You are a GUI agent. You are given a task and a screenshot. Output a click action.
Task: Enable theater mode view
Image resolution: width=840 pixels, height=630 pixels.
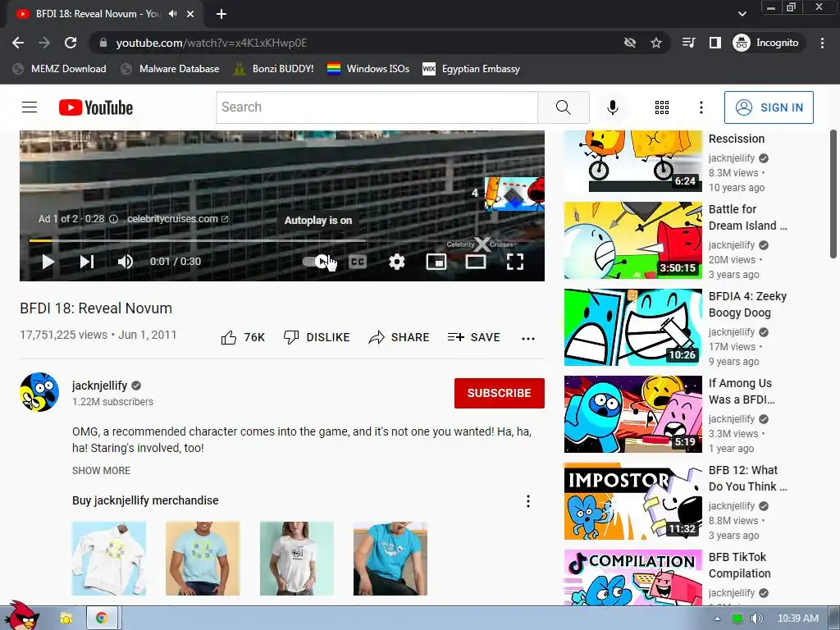[x=476, y=262]
